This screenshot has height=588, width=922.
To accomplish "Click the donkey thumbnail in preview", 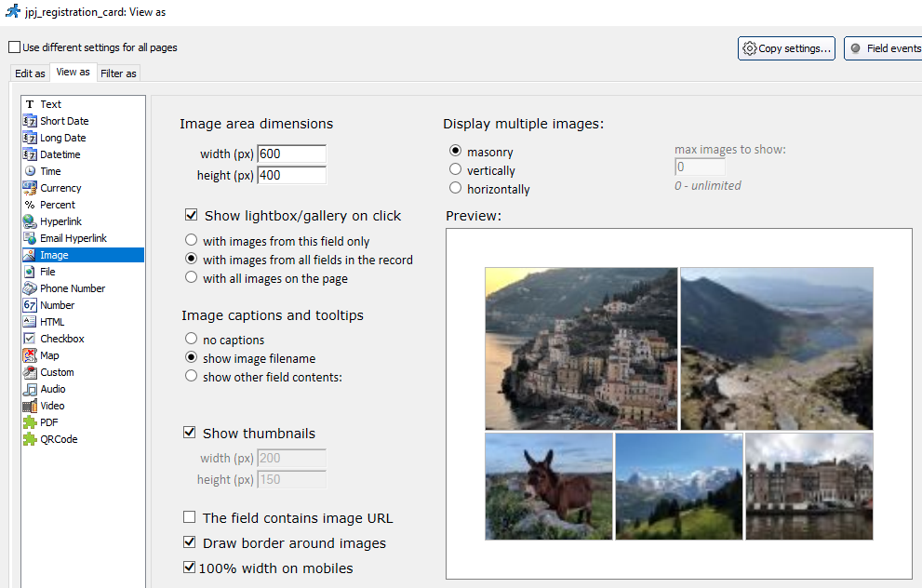I will pos(548,486).
